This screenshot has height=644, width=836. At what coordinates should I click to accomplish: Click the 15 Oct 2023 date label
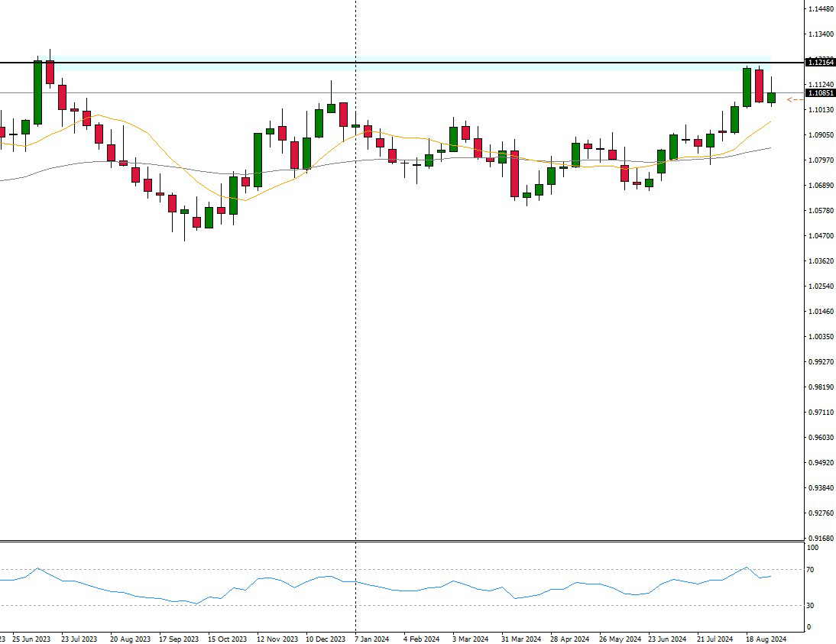click(x=228, y=638)
